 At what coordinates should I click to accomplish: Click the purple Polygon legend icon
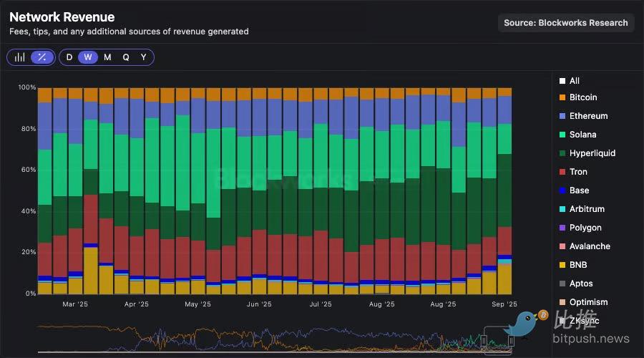[x=562, y=228]
